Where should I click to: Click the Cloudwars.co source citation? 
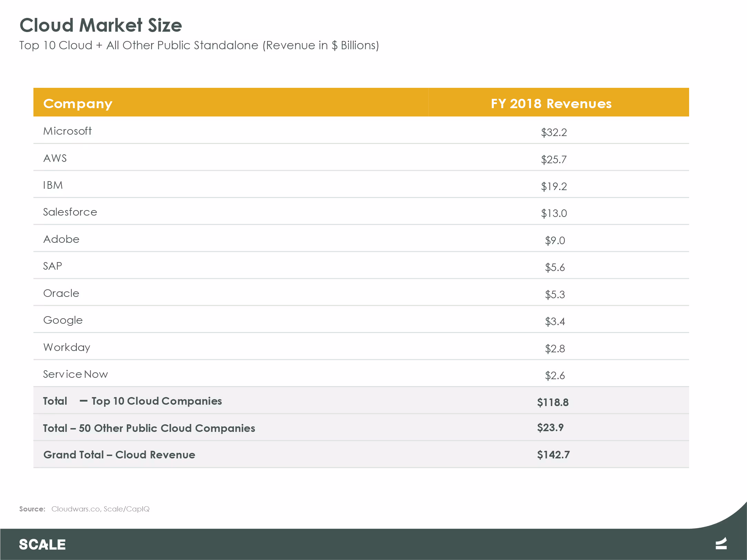[x=100, y=509]
